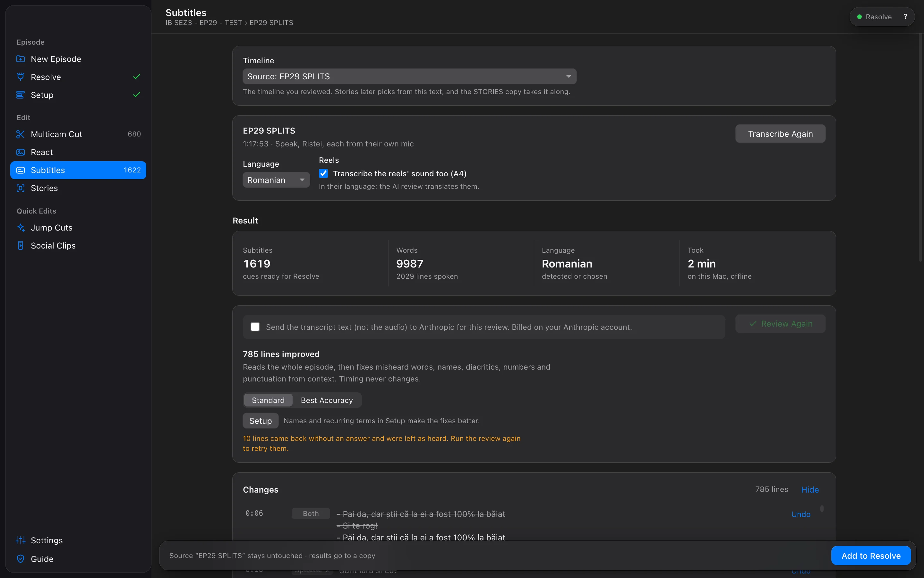The height and width of the screenshot is (578, 924).
Task: Click the Review Again button
Action: (x=781, y=324)
